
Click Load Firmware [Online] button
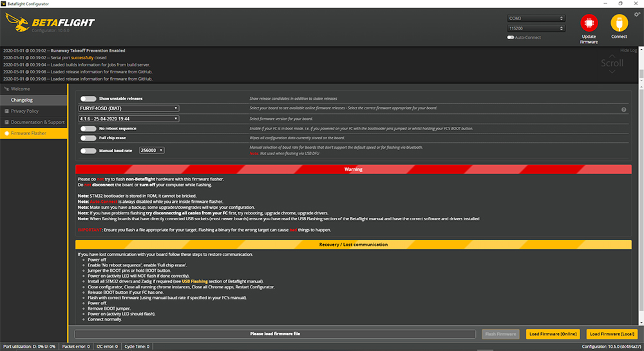(x=553, y=334)
